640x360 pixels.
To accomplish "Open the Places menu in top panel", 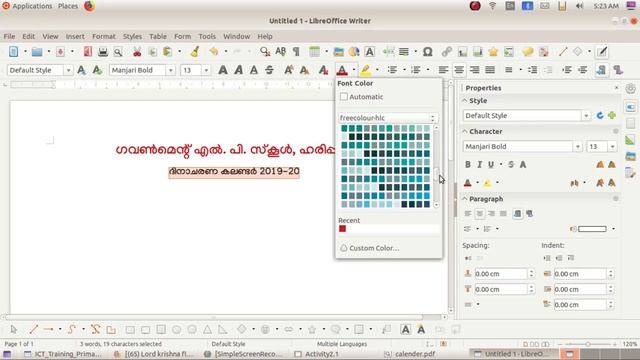I will (x=68, y=6).
